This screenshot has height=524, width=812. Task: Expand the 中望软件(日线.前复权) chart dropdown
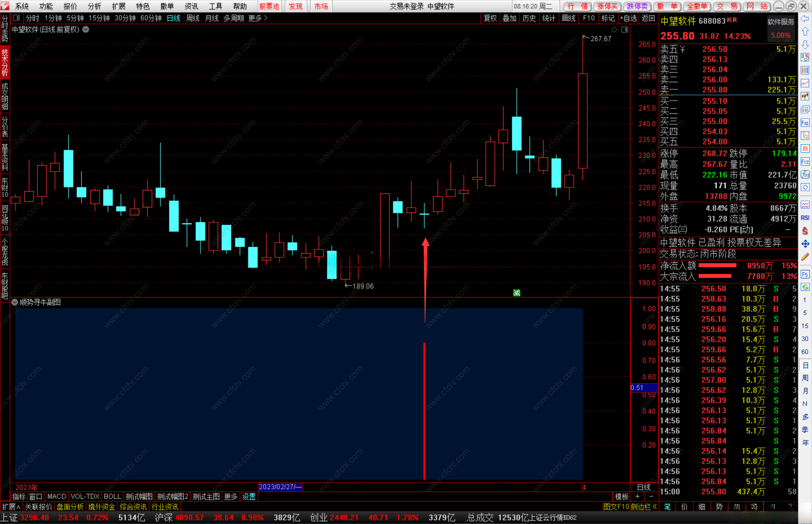(86, 29)
